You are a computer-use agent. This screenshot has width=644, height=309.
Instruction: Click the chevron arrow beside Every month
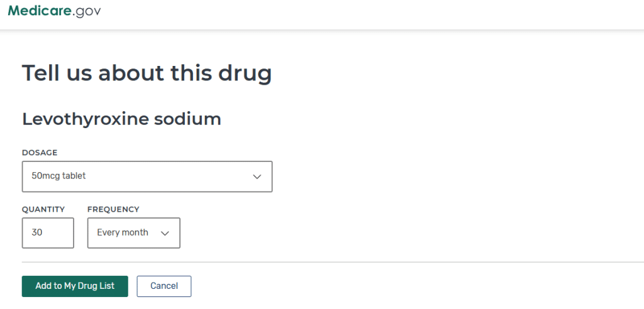(x=165, y=233)
